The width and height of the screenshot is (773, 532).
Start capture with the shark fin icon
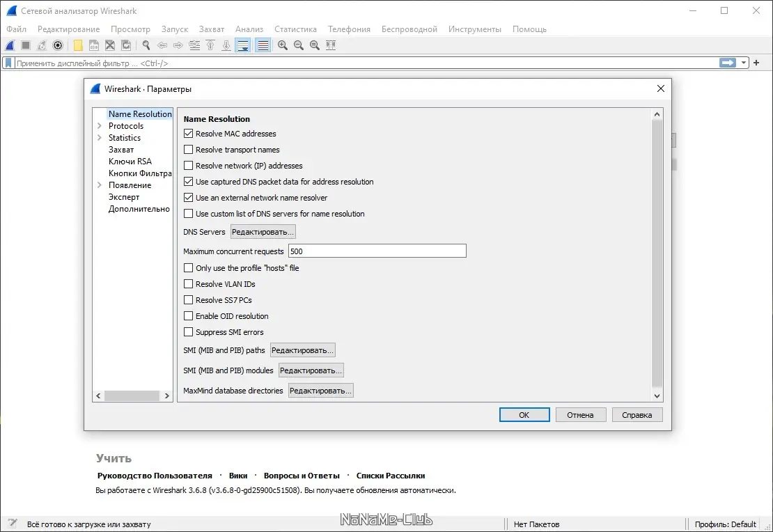pyautogui.click(x=10, y=45)
